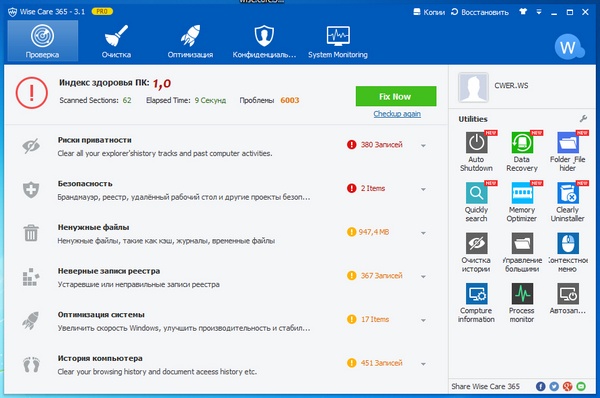Click the 380 Записей result count
Viewport: 600px width, 398px height.
382,145
